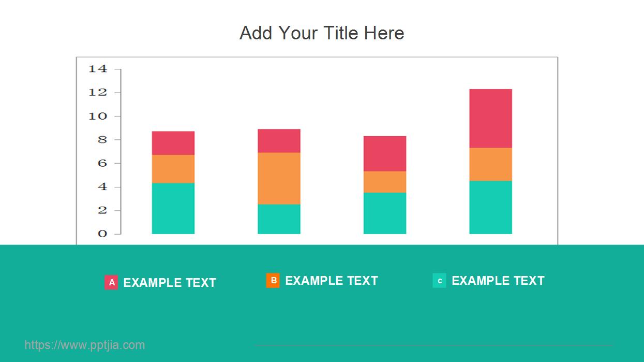This screenshot has height=362, width=644.
Task: Click third bar's small orange segment
Action: 385,182
